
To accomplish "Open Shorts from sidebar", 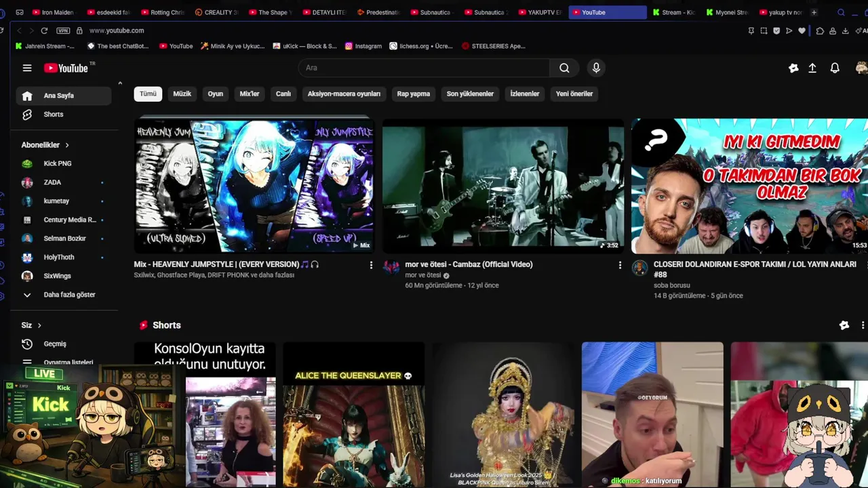I will pyautogui.click(x=64, y=115).
